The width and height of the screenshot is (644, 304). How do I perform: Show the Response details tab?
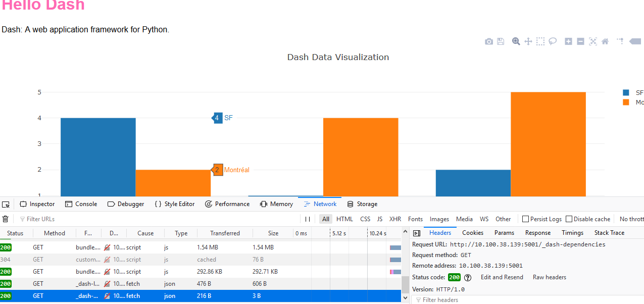tap(538, 233)
